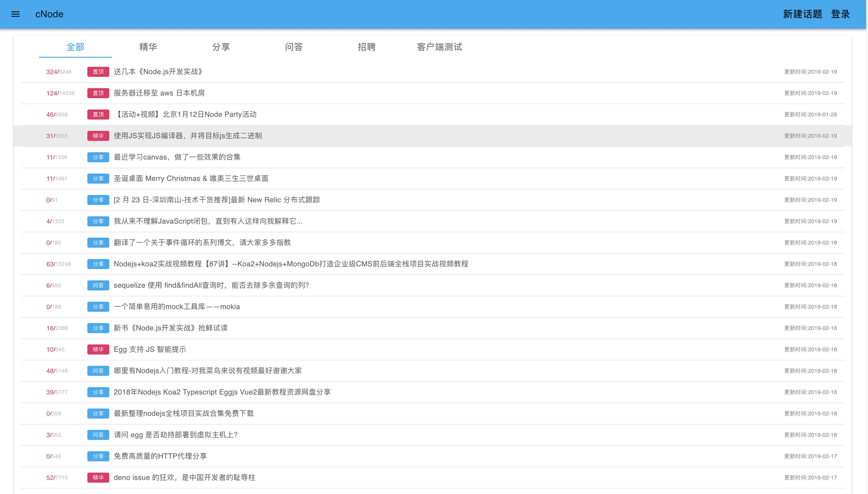Click 精华 badge on deno issue topic
The width and height of the screenshot is (868, 494).
(98, 477)
